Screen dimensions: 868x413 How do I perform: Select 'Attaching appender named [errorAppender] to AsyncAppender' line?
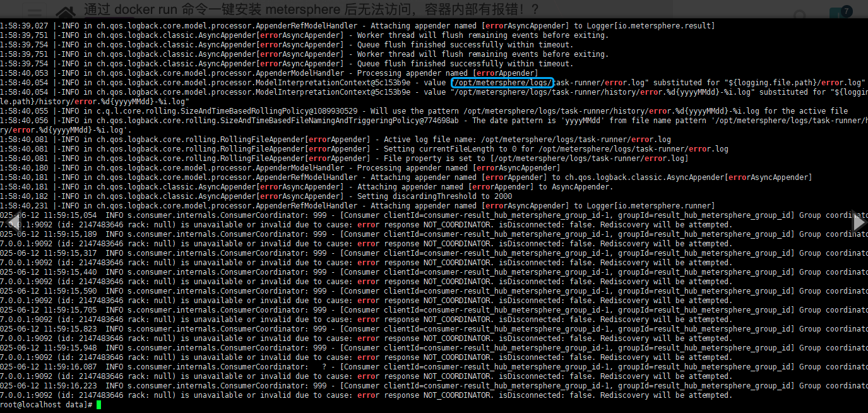(306, 187)
